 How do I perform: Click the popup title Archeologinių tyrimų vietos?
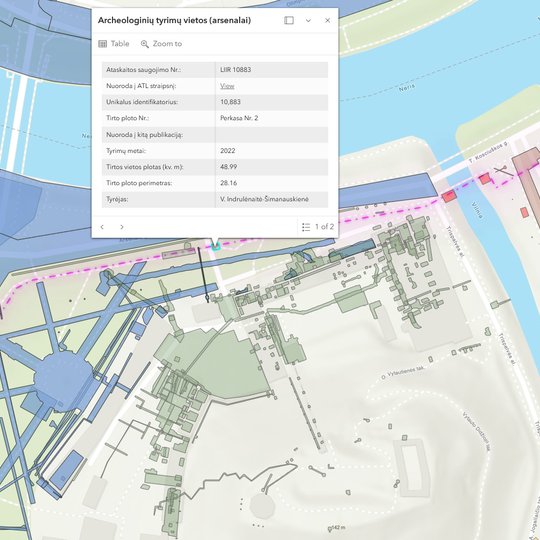(x=174, y=20)
